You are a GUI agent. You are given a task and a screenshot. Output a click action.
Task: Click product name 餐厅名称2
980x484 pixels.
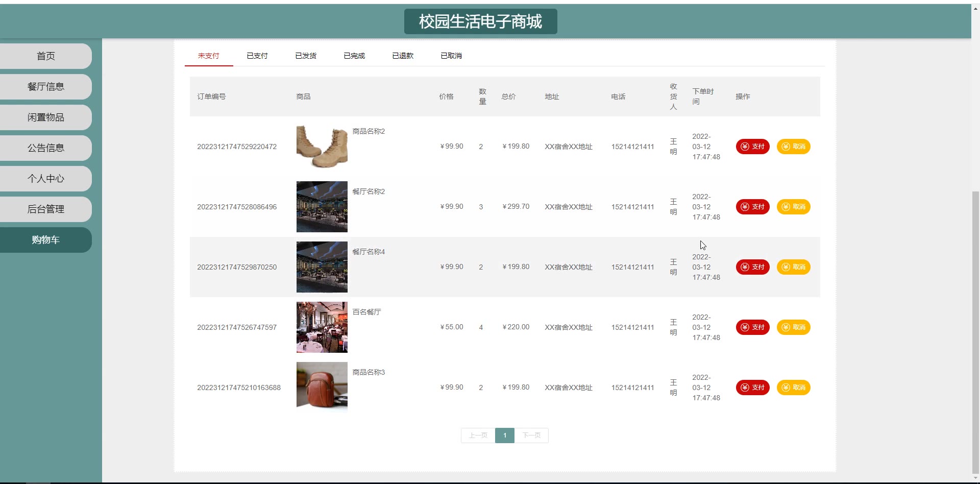369,191
